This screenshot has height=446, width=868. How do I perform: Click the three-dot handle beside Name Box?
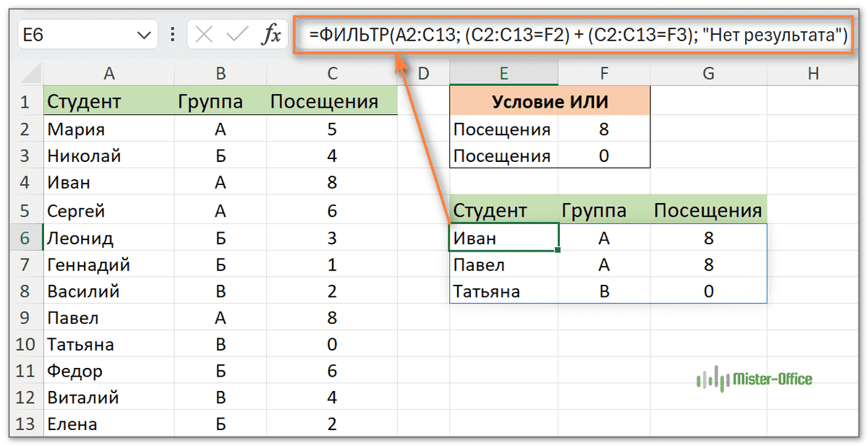[x=172, y=35]
